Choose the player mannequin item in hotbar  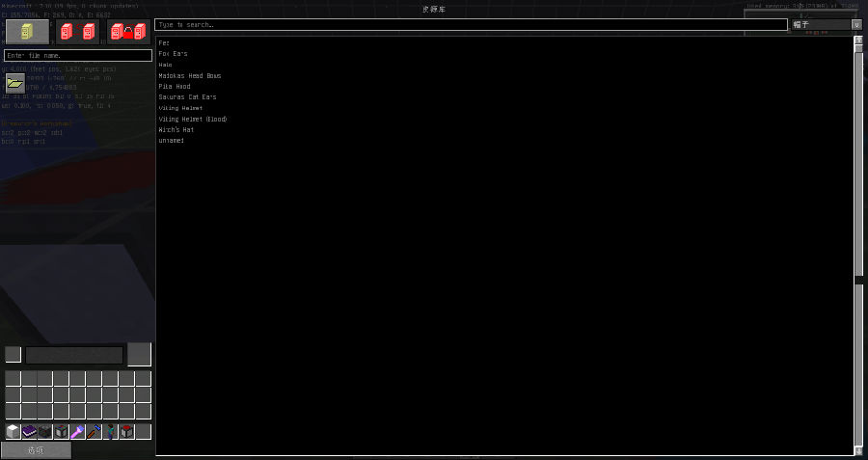pyautogui.click(x=110, y=431)
